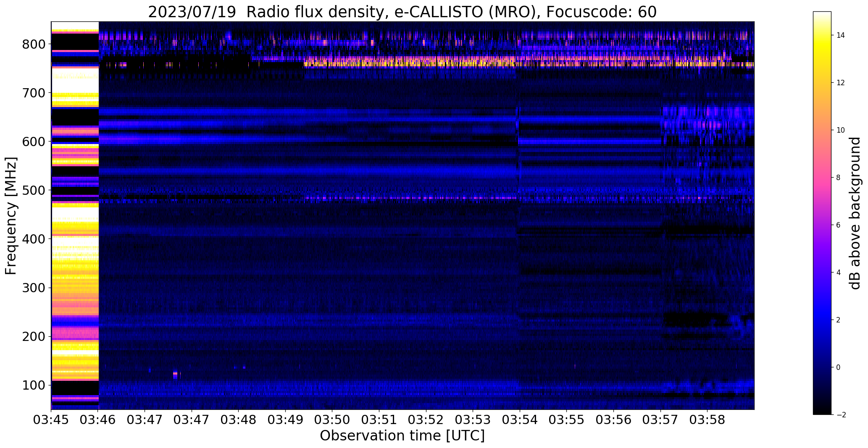Viewport: 868px width, 448px height.
Task: Click the 2 colorbar tick label
Action: click(839, 320)
